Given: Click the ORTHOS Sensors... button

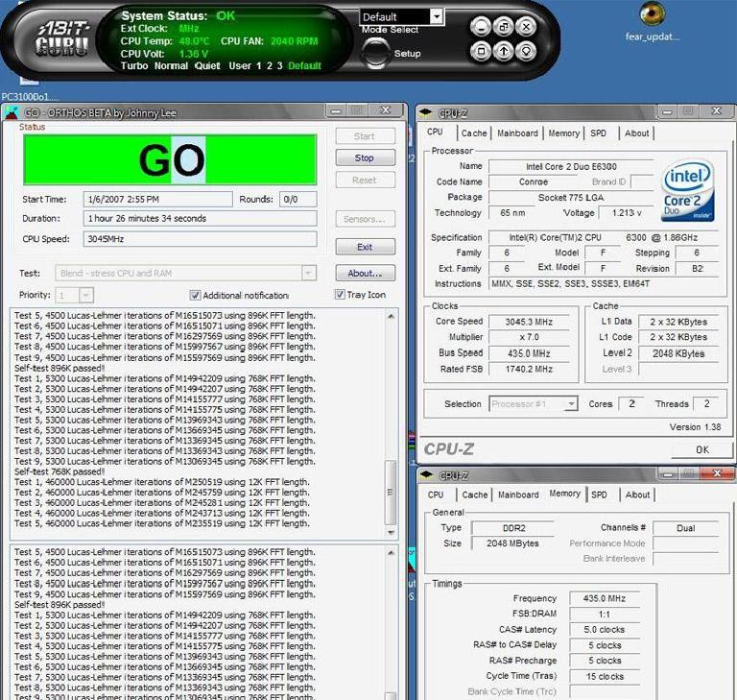Looking at the screenshot, I should click(x=365, y=219).
